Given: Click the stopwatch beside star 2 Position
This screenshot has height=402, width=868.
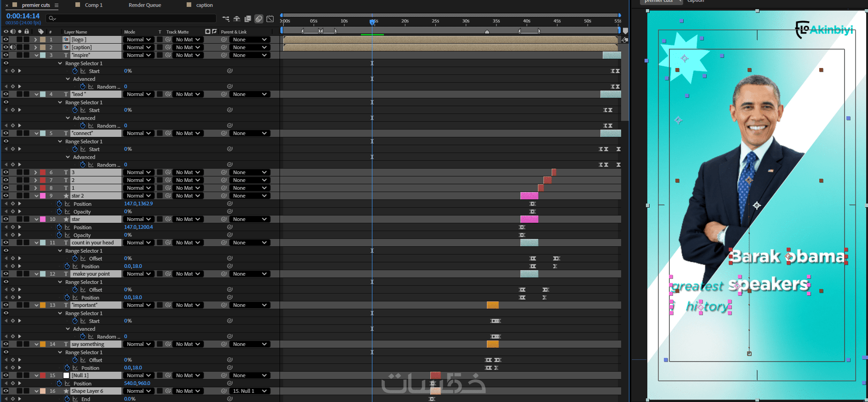Looking at the screenshot, I should click(x=59, y=204).
